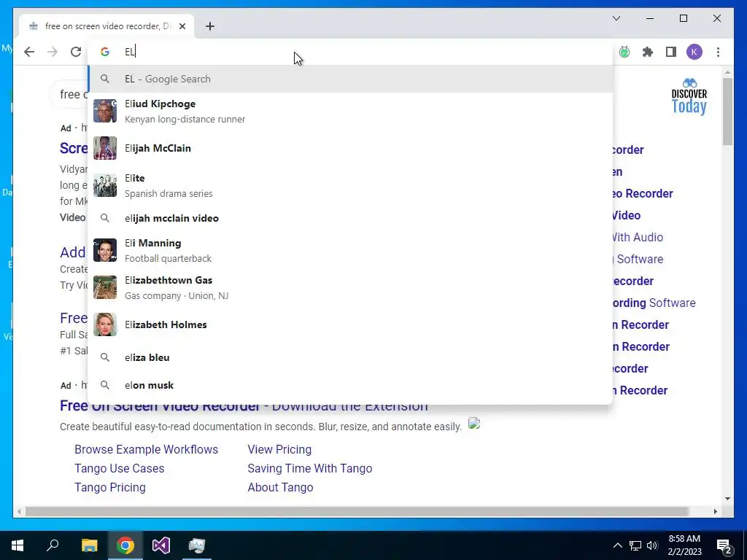Expand the tab search chevron
The width and height of the screenshot is (747, 560).
(616, 18)
